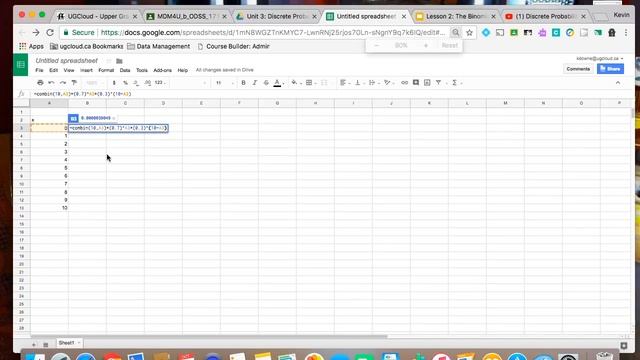
Task: Click the Sheet1 tab
Action: pyautogui.click(x=69, y=343)
